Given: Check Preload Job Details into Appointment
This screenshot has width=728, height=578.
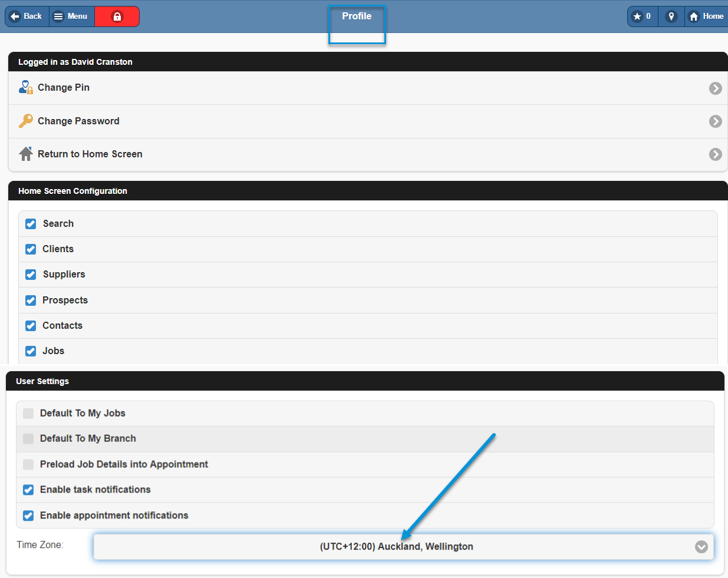Looking at the screenshot, I should click(x=28, y=464).
